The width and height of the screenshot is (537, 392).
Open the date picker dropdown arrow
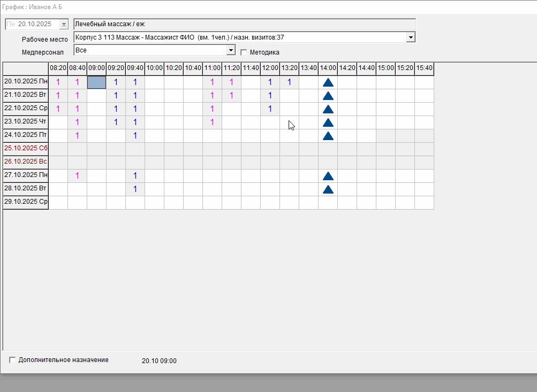(x=64, y=24)
